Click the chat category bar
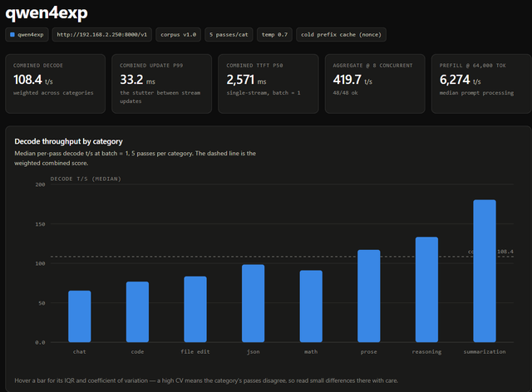 tap(80, 316)
